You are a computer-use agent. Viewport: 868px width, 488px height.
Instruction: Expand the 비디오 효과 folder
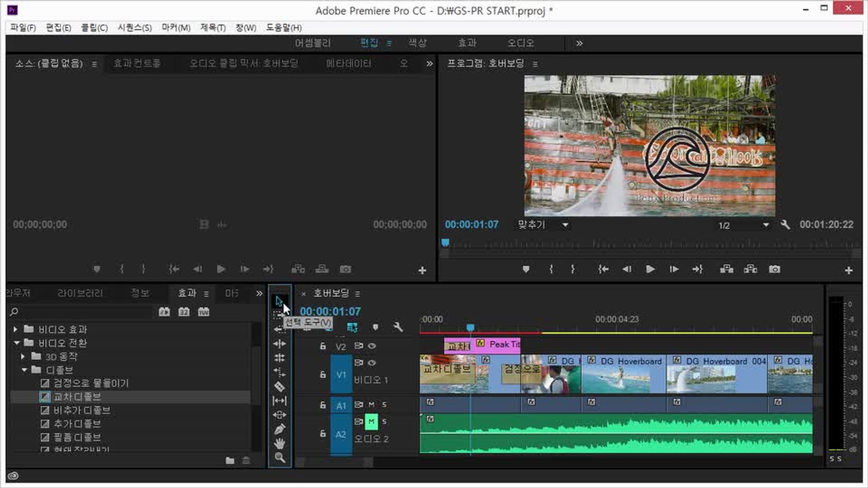coord(15,329)
